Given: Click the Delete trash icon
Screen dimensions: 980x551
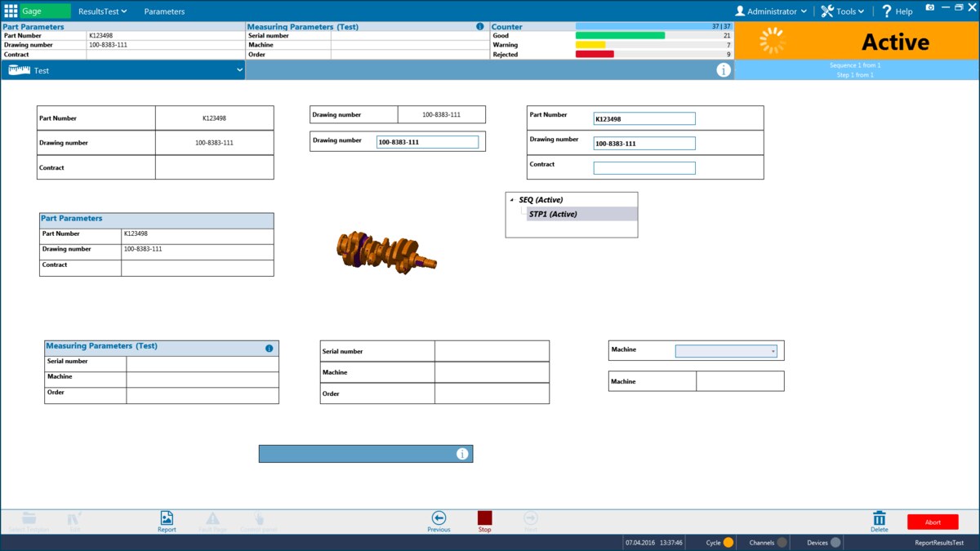Looking at the screenshot, I should point(879,518).
